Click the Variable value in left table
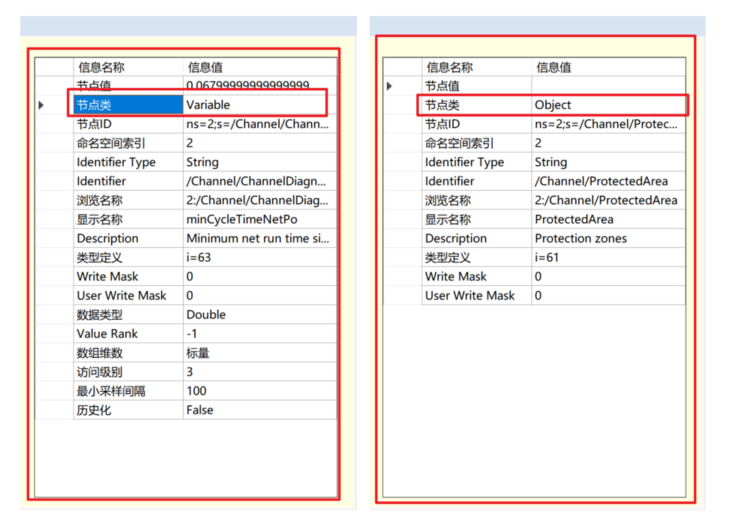The height and width of the screenshot is (519, 736). tap(208, 105)
